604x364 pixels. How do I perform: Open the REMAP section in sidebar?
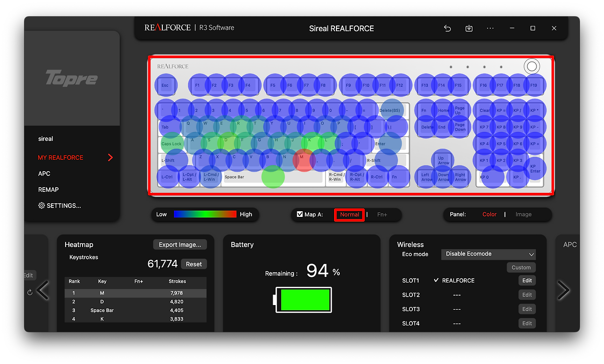49,190
